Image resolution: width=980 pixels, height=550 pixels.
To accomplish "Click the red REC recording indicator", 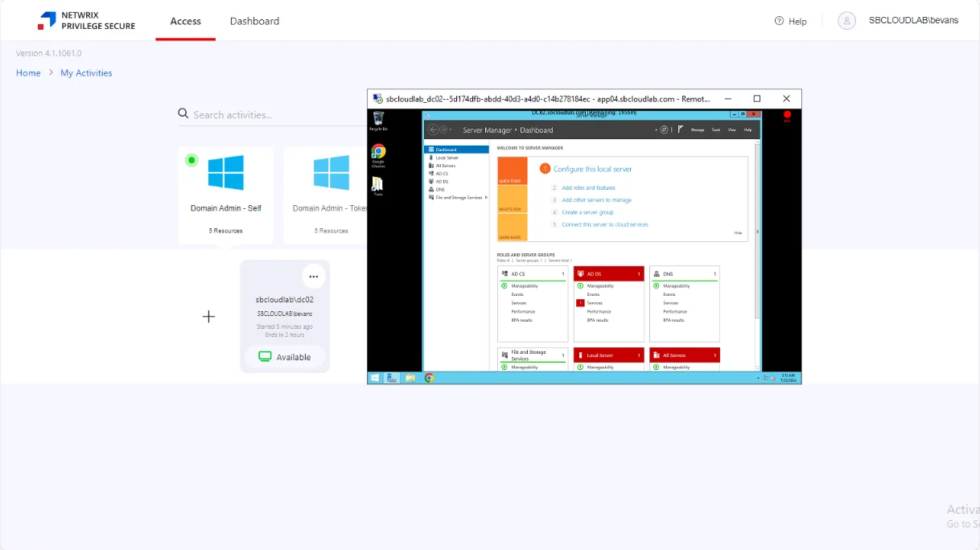I will (788, 117).
